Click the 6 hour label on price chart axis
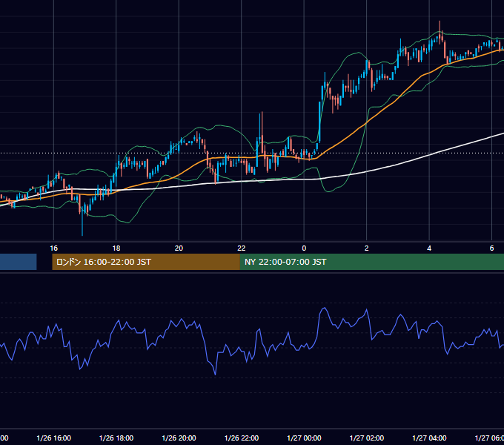 coord(492,248)
